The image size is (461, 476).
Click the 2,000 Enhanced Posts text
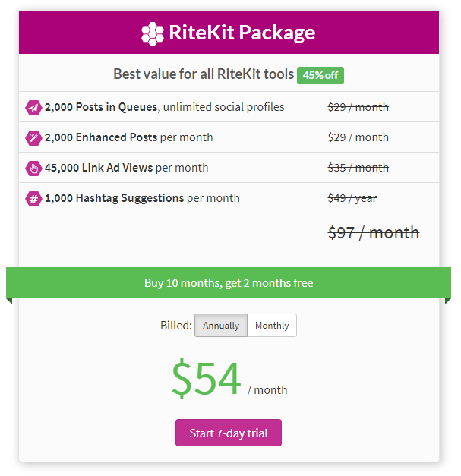click(x=101, y=137)
